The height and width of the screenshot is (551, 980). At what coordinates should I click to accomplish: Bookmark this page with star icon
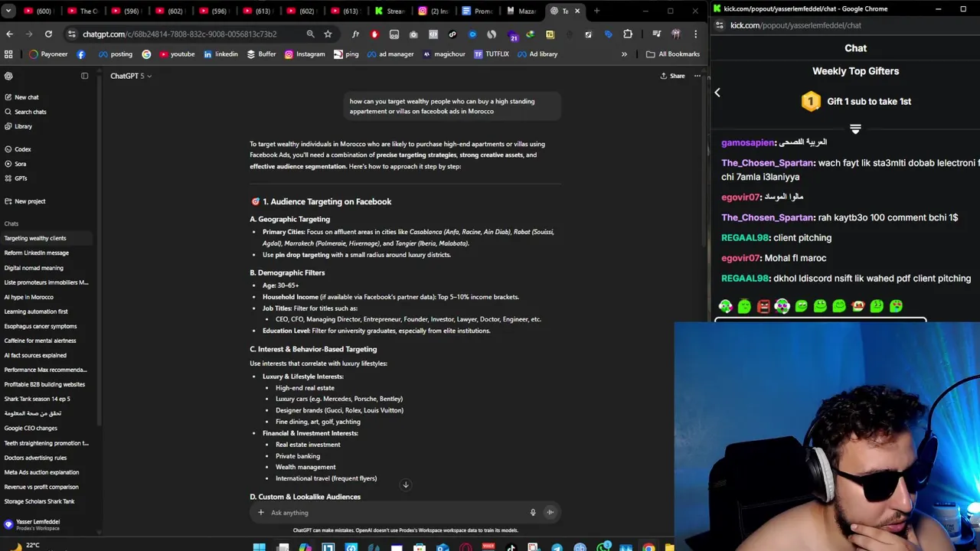pyautogui.click(x=328, y=34)
